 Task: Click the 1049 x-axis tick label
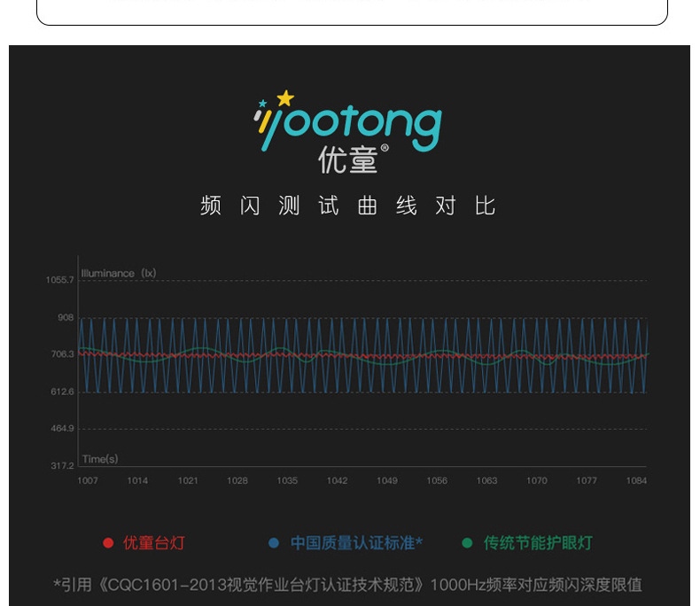387,480
